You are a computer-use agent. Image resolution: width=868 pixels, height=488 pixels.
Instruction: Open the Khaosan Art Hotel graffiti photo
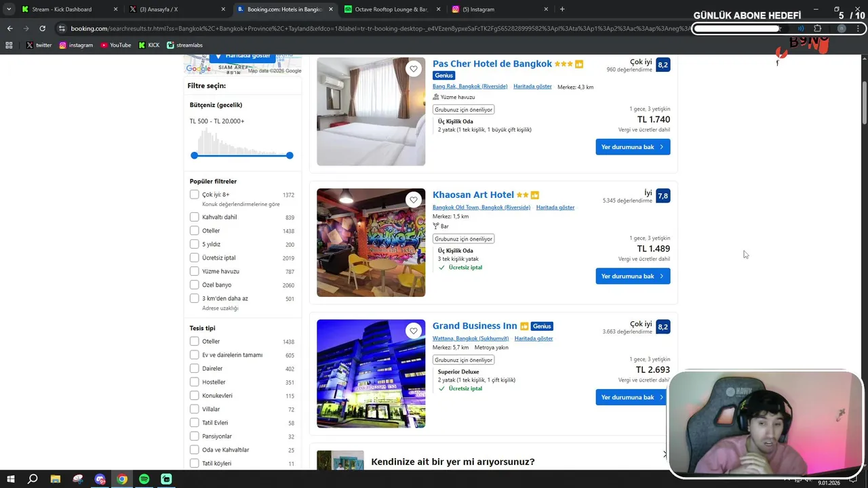point(371,243)
